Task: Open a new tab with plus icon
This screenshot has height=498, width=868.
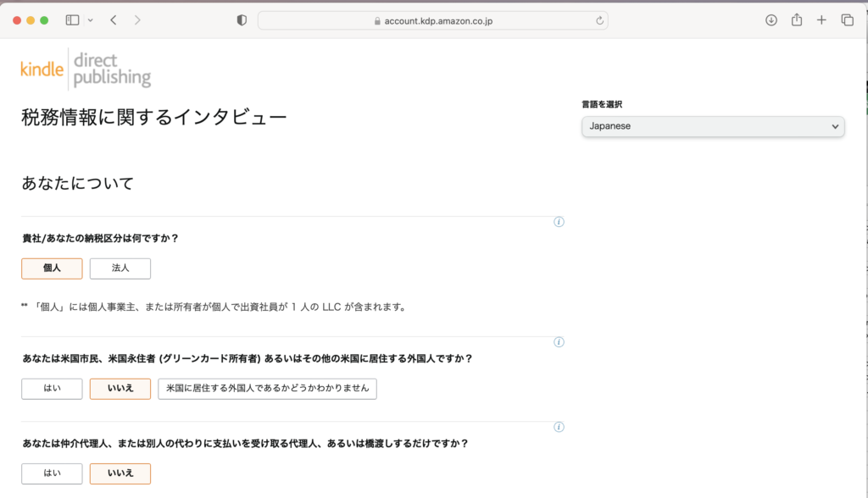Action: point(821,20)
